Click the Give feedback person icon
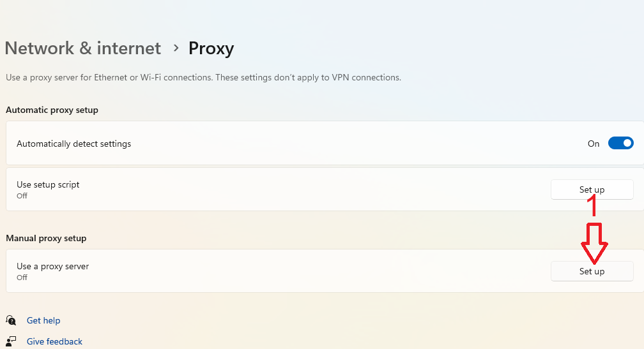Screen dimensions: 644x349 (11, 341)
